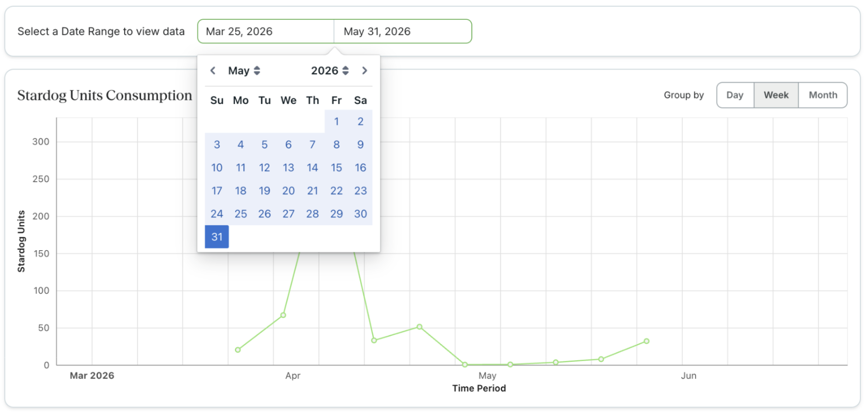Screen dimensions: 868x413
Task: Pick May 27 on the date picker
Action: [x=289, y=213]
